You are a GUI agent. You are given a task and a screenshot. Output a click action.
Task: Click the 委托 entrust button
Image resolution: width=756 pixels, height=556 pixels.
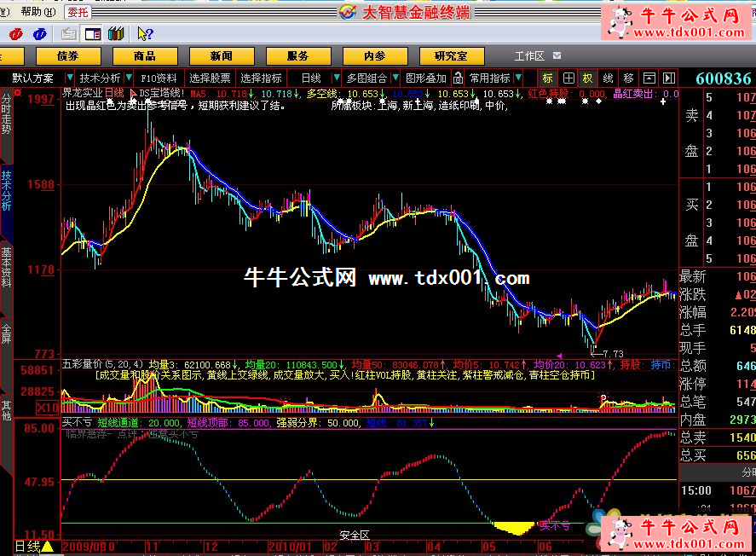click(x=78, y=12)
